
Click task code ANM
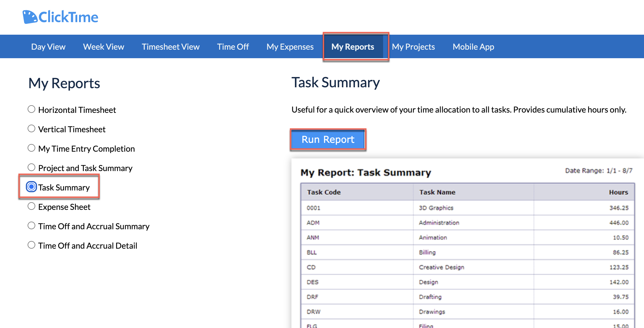(313, 237)
